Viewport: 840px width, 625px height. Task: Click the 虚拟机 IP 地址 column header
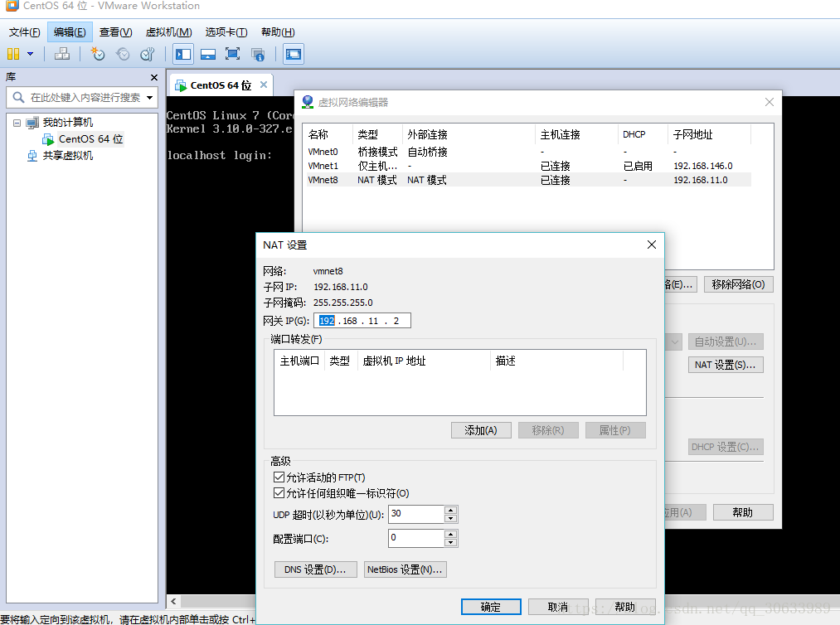point(424,361)
